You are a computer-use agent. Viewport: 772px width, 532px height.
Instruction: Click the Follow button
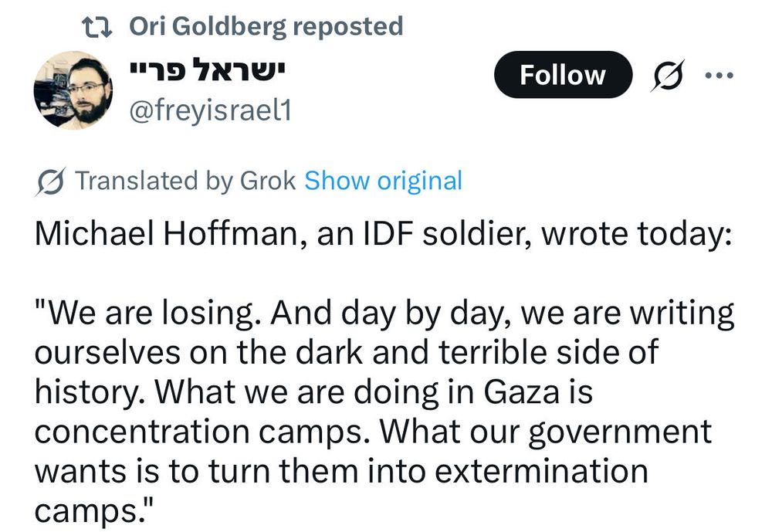click(563, 74)
